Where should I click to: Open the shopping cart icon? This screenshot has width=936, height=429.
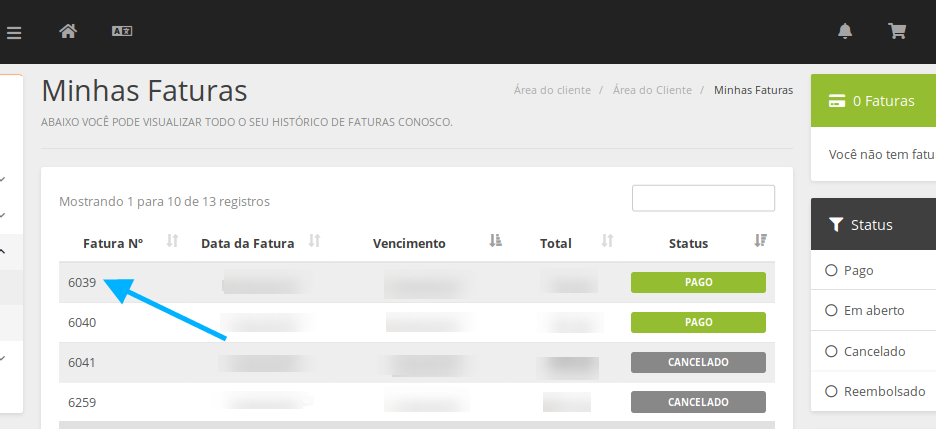[x=897, y=31]
